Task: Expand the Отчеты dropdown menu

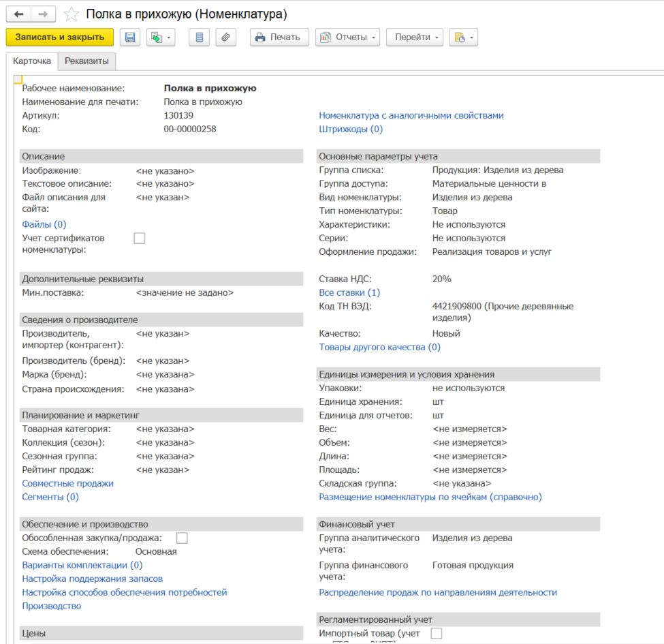Action: click(x=347, y=37)
